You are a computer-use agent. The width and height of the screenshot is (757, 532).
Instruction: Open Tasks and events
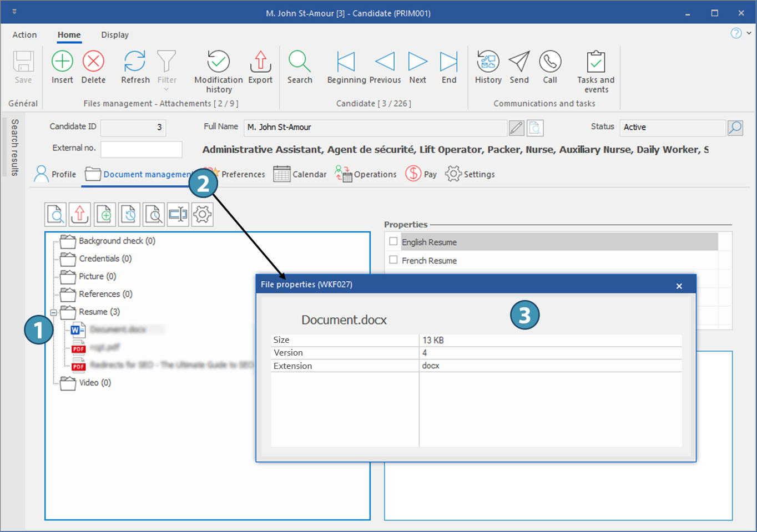[x=595, y=62]
